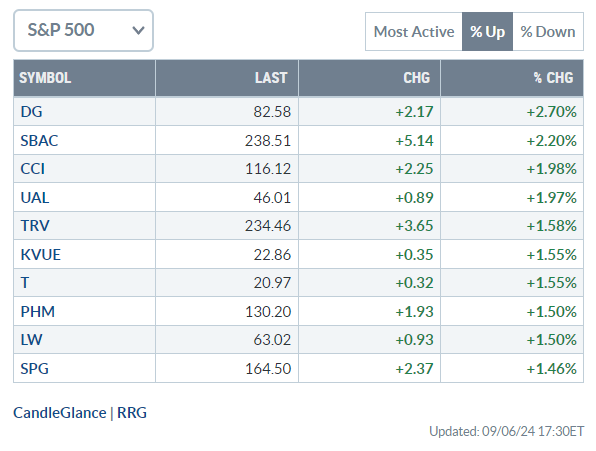
Task: Click the 63.02 last price for LW
Action: [x=272, y=340]
